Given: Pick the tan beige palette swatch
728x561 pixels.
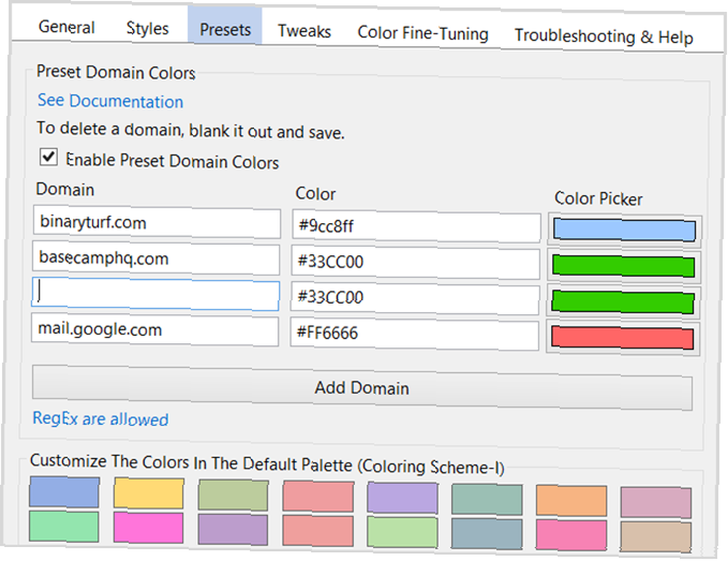Looking at the screenshot, I should click(x=656, y=537).
